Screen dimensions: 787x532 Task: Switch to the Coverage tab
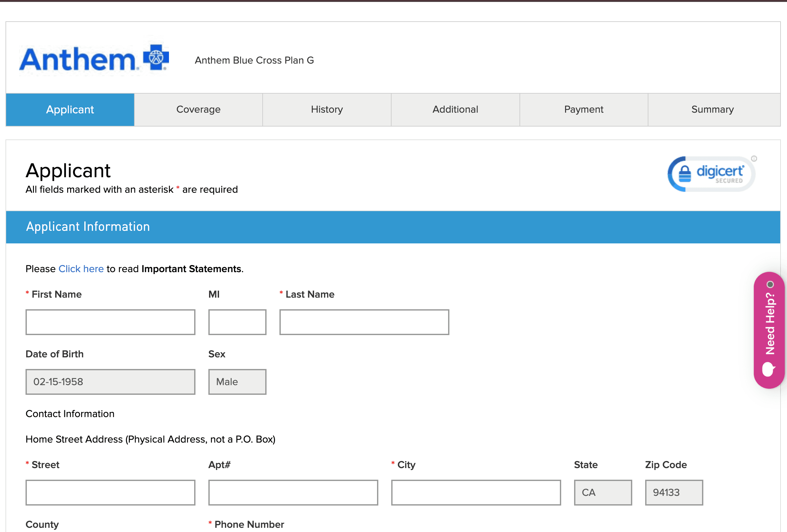[198, 110]
